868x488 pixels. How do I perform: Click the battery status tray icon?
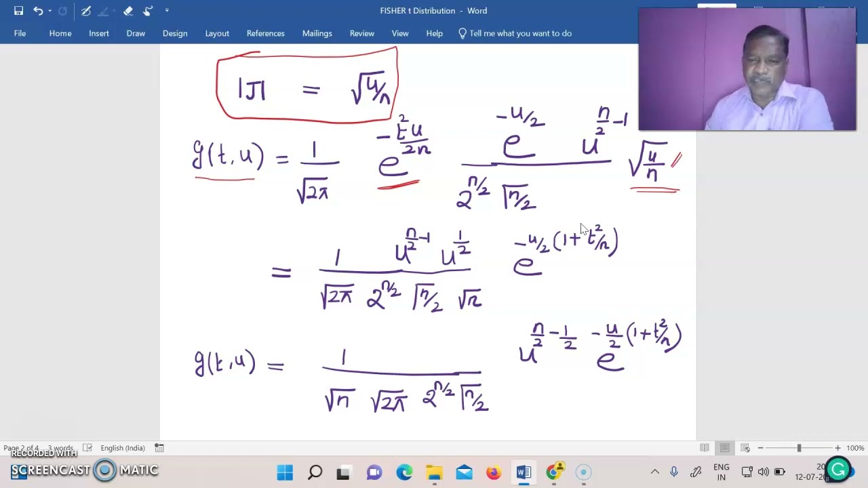coord(780,472)
